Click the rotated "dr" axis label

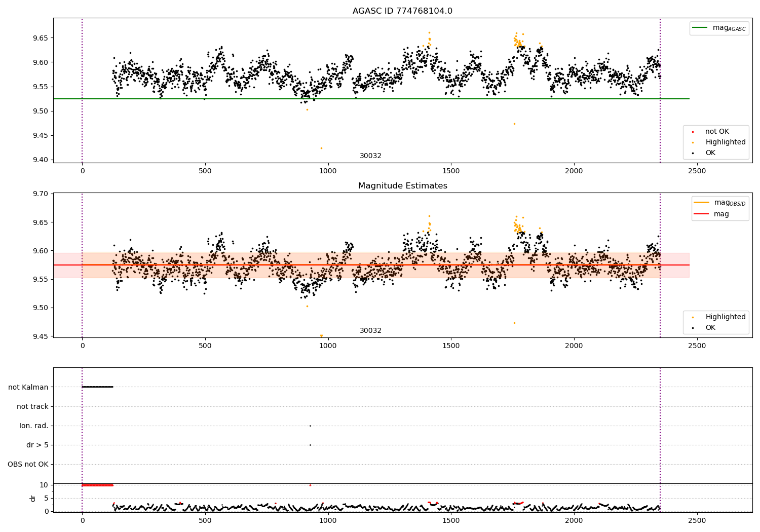(x=33, y=499)
